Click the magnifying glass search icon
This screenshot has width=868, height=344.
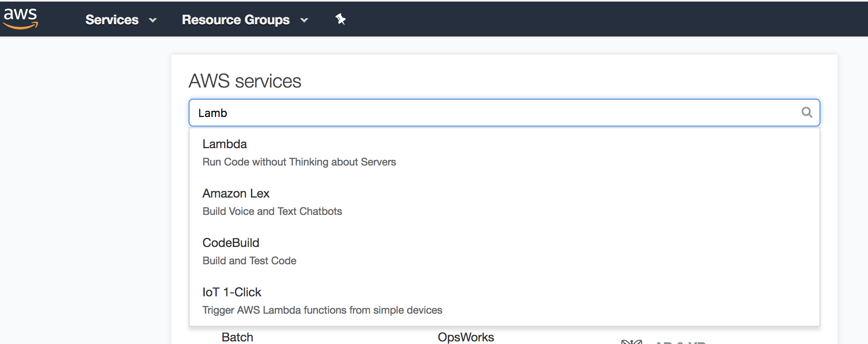(807, 112)
